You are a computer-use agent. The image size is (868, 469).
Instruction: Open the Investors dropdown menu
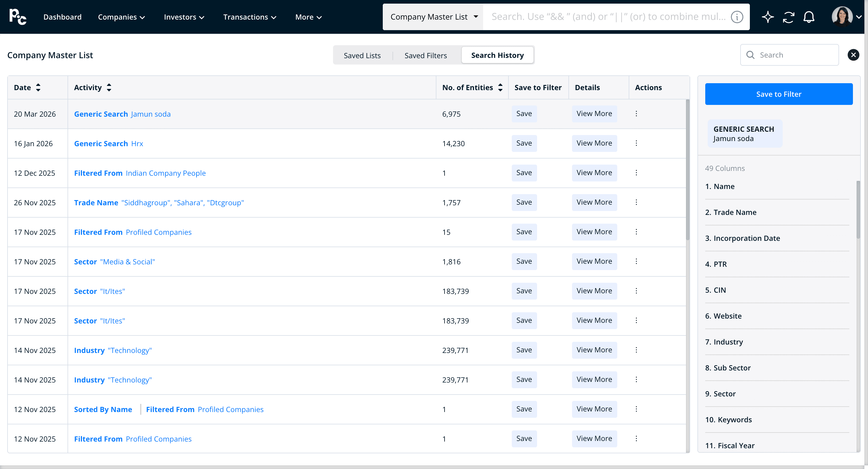pos(184,17)
